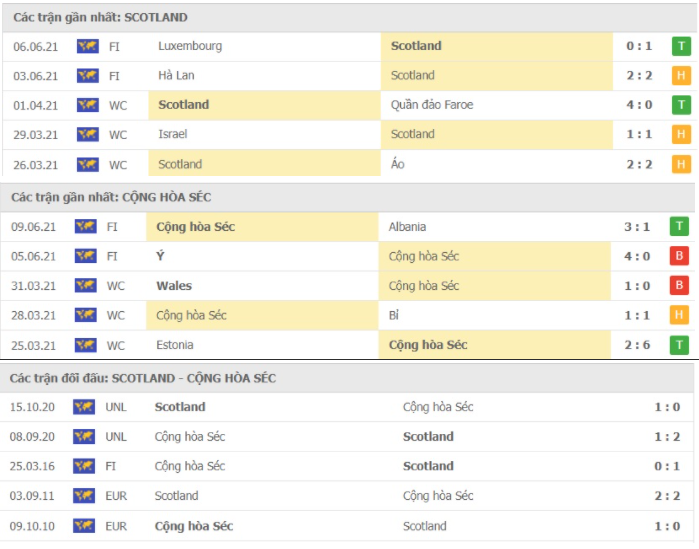Click the world flag icon beside 01.04.21
This screenshot has width=699, height=549.
pyautogui.click(x=88, y=105)
